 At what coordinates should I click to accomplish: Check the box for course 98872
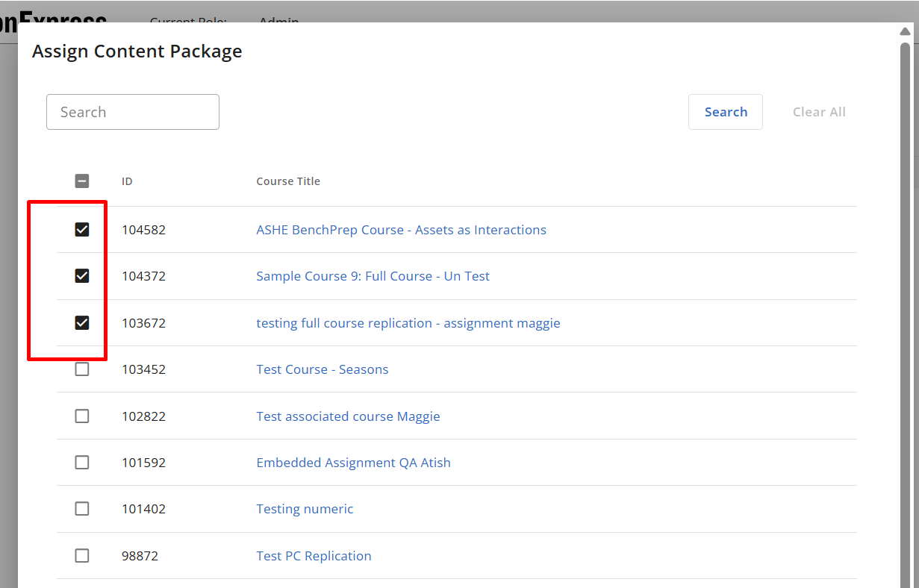point(82,556)
